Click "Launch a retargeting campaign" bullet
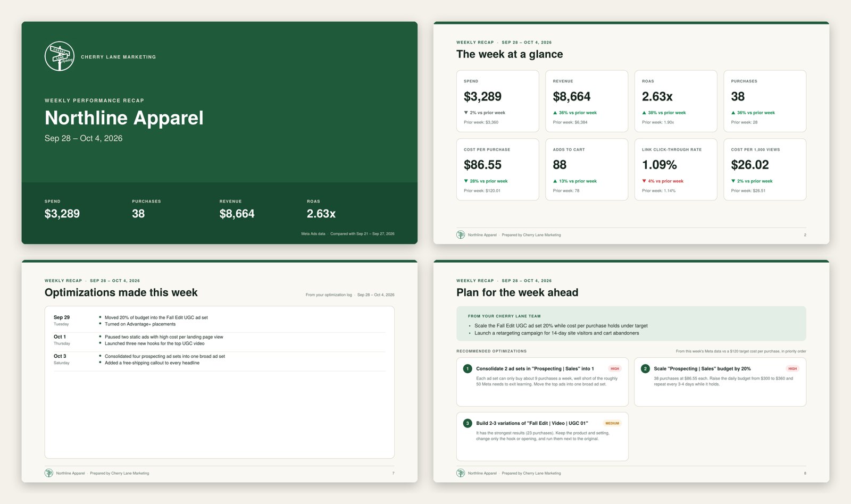851x504 pixels. 557,333
